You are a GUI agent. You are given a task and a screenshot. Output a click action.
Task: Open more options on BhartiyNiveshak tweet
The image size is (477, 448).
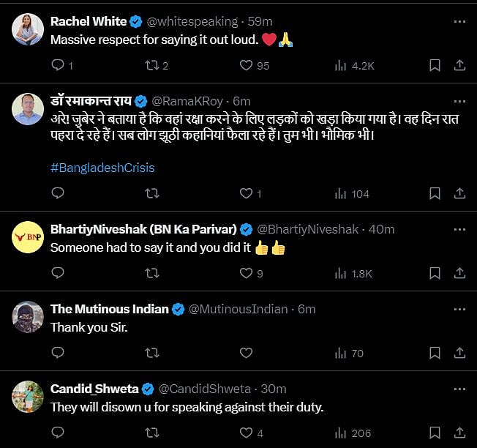click(x=459, y=229)
